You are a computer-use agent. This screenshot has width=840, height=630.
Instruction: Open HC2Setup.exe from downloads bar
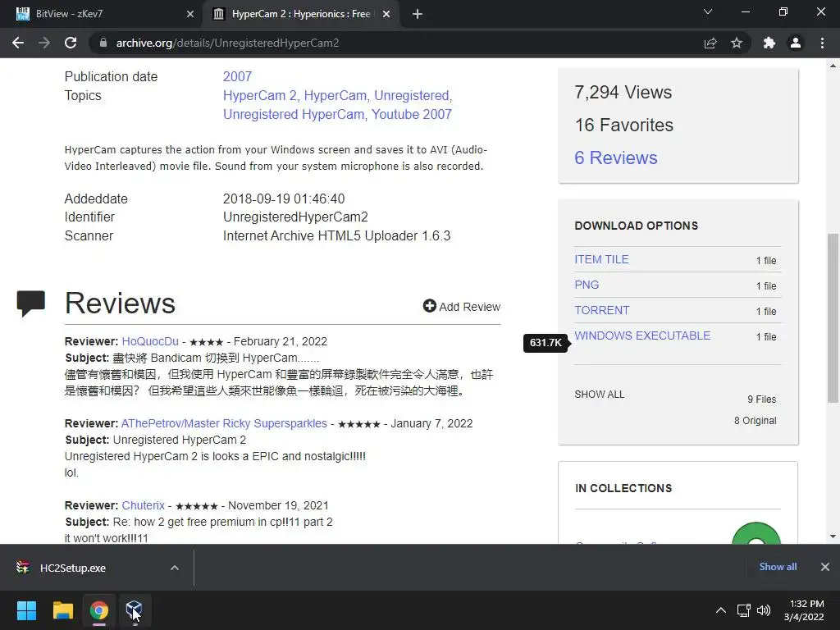(73, 568)
